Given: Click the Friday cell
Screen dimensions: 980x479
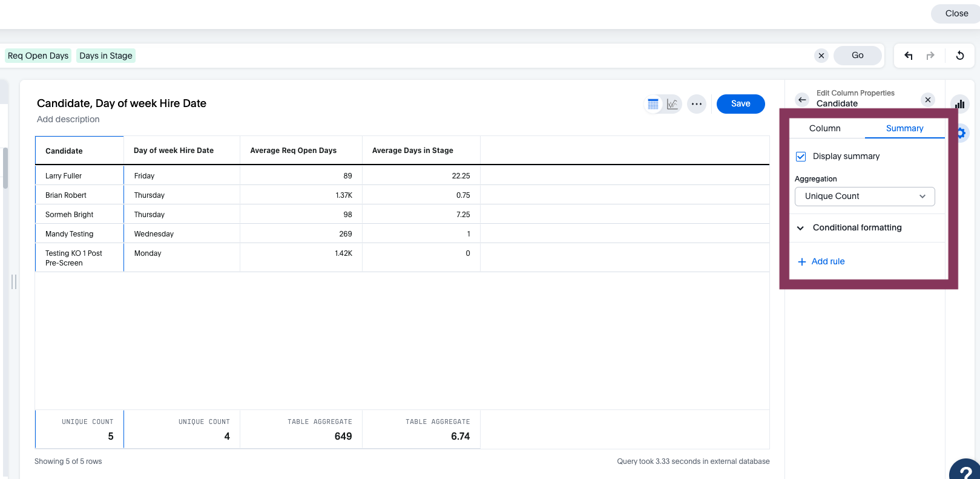Looking at the screenshot, I should pyautogui.click(x=182, y=176).
